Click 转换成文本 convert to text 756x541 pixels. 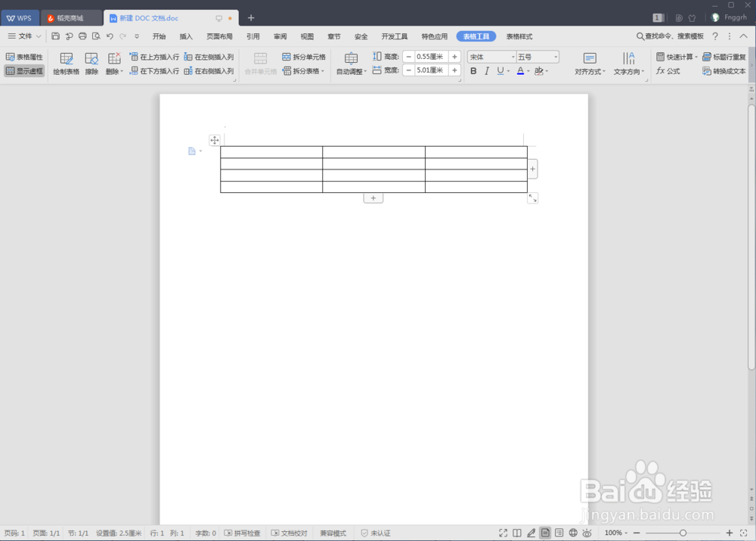[x=724, y=71]
